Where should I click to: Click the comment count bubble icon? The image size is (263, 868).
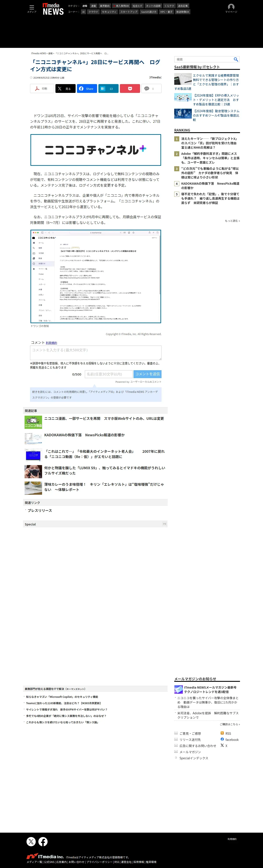tap(147, 89)
